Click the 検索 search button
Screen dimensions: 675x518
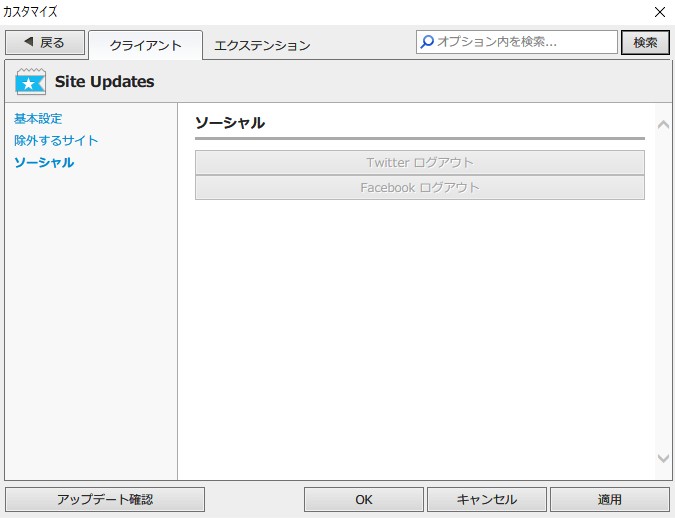coord(645,43)
